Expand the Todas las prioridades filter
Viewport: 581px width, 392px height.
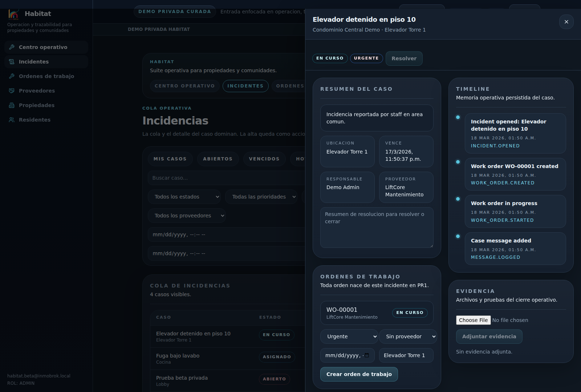[261, 197]
